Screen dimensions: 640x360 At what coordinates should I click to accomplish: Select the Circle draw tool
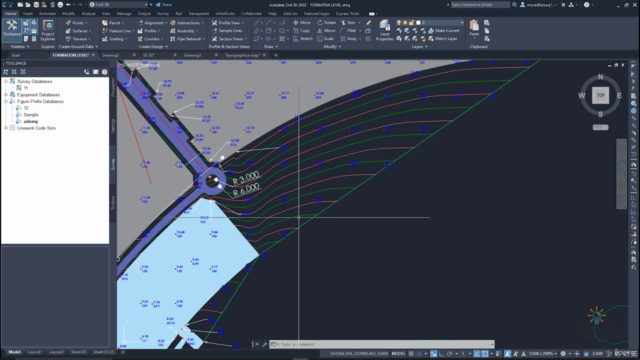[269, 31]
